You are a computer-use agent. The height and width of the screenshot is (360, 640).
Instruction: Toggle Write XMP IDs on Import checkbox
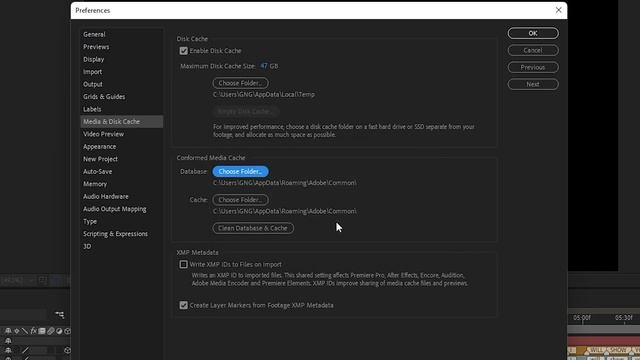pos(183,264)
